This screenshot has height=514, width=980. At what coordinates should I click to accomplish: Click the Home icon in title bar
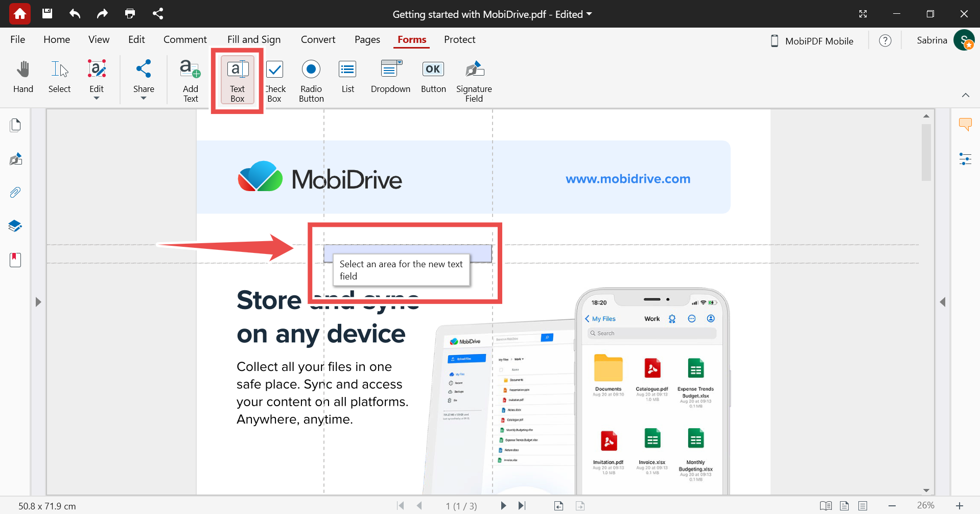click(20, 14)
